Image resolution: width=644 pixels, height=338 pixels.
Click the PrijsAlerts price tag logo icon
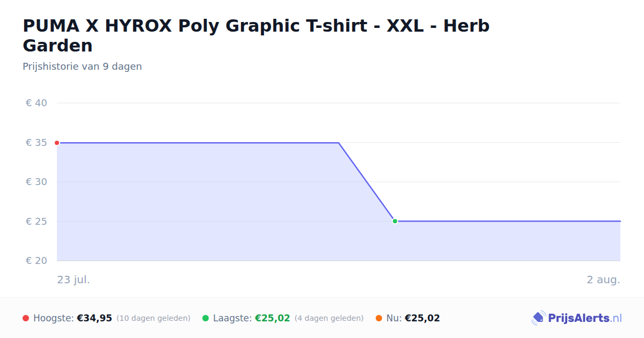click(x=538, y=318)
